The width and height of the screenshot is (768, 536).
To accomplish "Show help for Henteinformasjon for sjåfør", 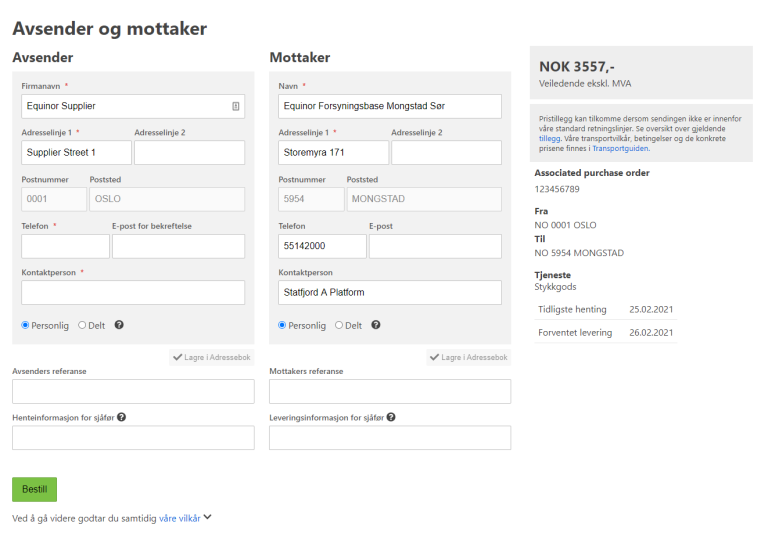I will [x=121, y=417].
